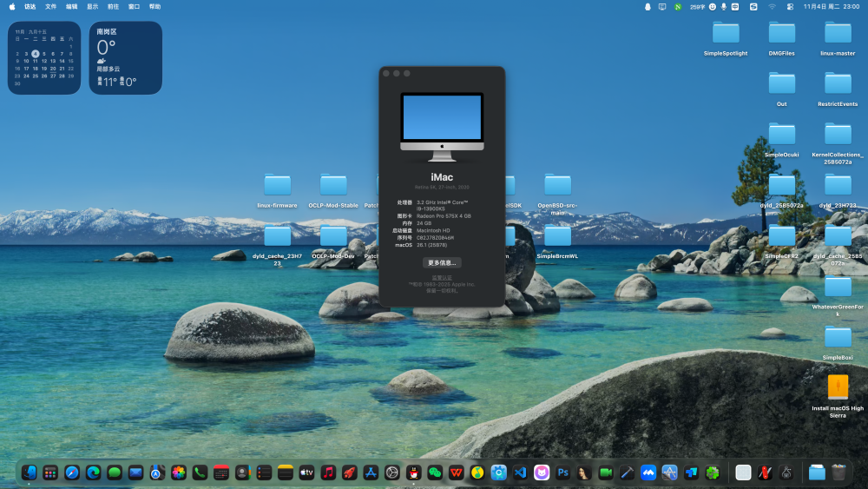Select Install macOS High Sierra installer
The width and height of the screenshot is (868, 489).
(x=838, y=395)
